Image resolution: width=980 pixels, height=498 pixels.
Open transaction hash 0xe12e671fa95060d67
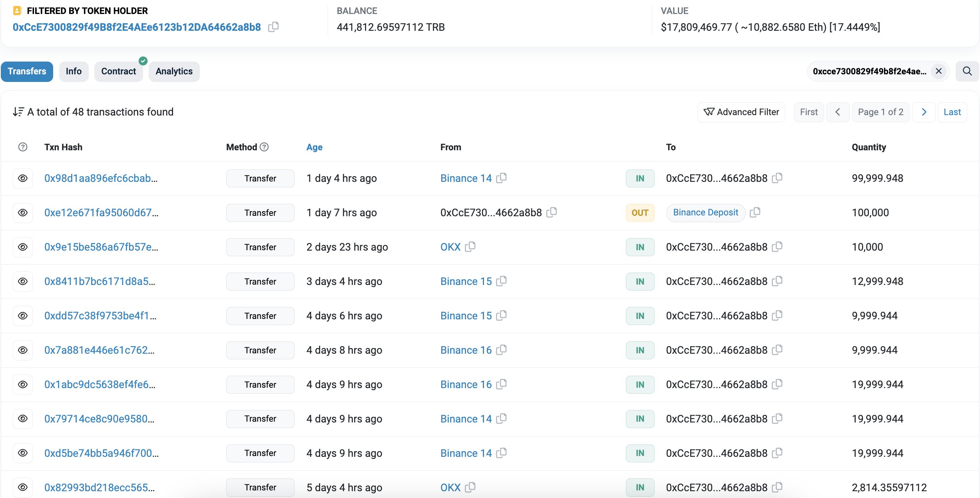(102, 213)
